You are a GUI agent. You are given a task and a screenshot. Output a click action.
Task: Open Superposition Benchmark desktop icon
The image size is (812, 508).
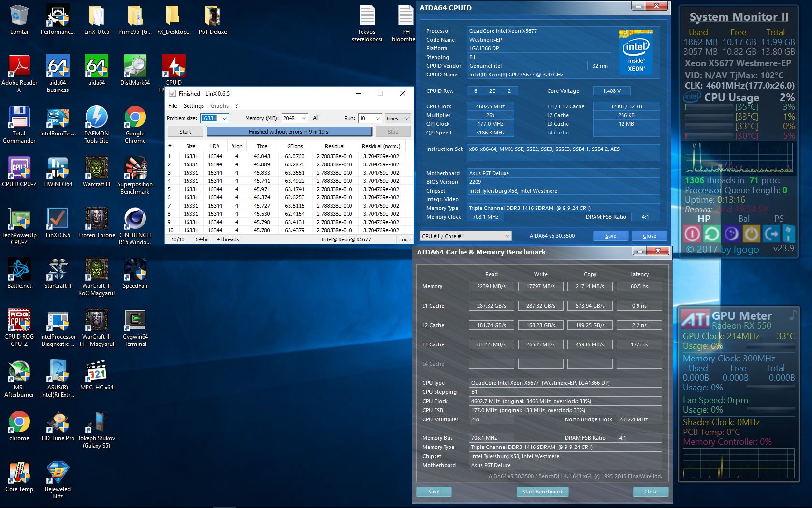click(135, 175)
